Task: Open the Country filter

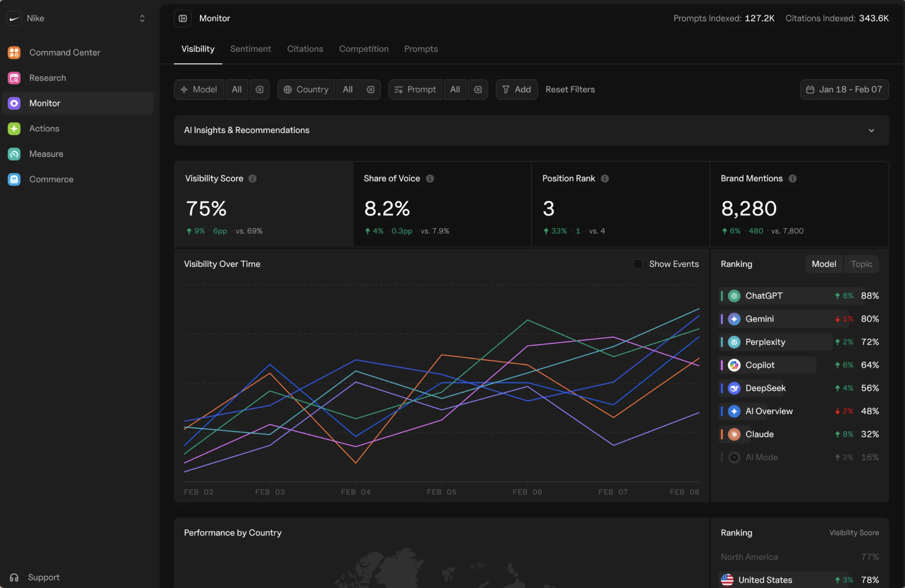Action: pos(306,89)
